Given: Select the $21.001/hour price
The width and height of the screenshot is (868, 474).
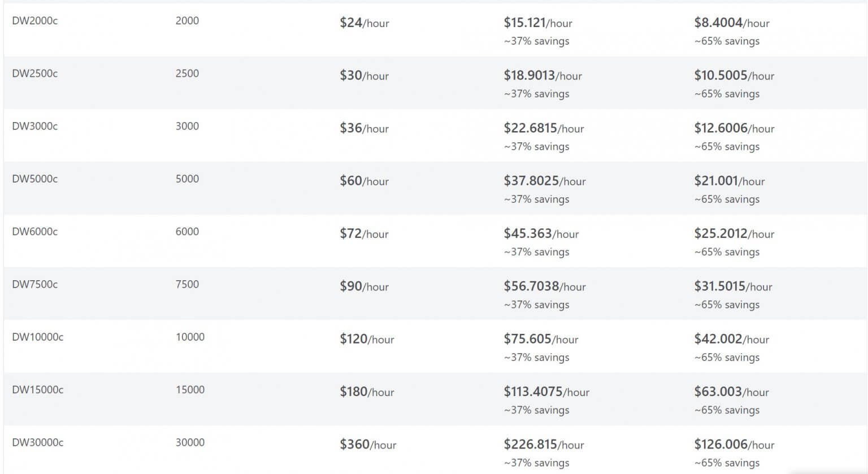Looking at the screenshot, I should [x=729, y=181].
